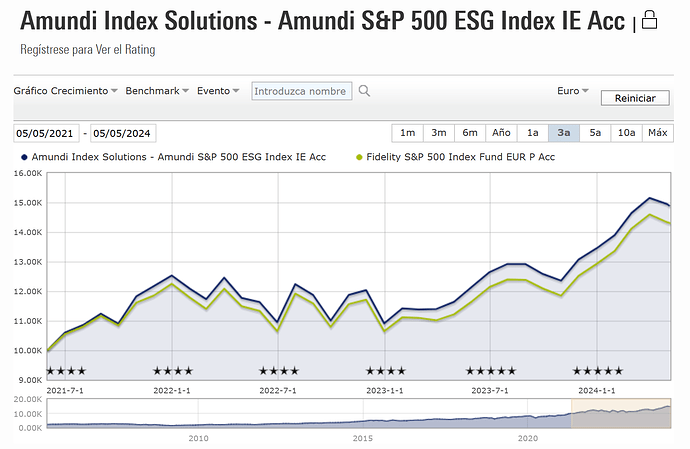Open the Gráfico Crecimiento dropdown
The width and height of the screenshot is (690, 449).
coord(65,91)
